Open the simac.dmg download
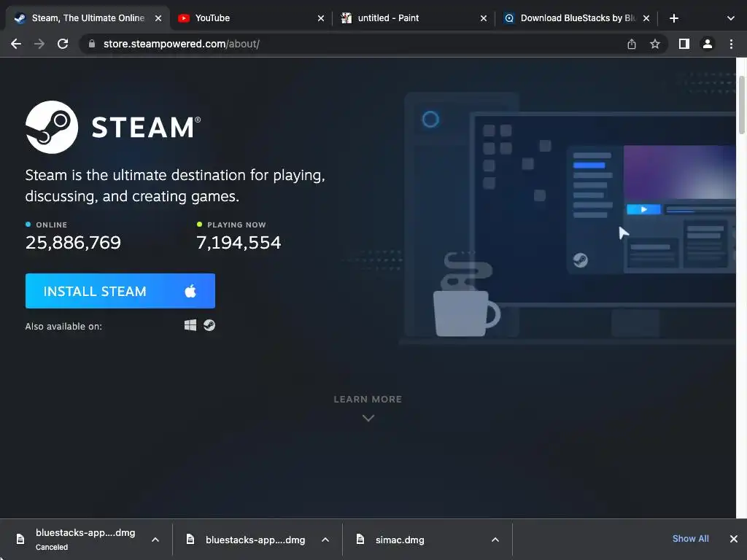The image size is (747, 560). [417, 540]
